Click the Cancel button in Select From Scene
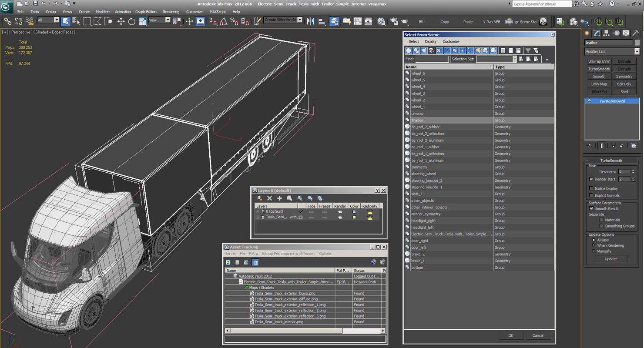 (538, 335)
